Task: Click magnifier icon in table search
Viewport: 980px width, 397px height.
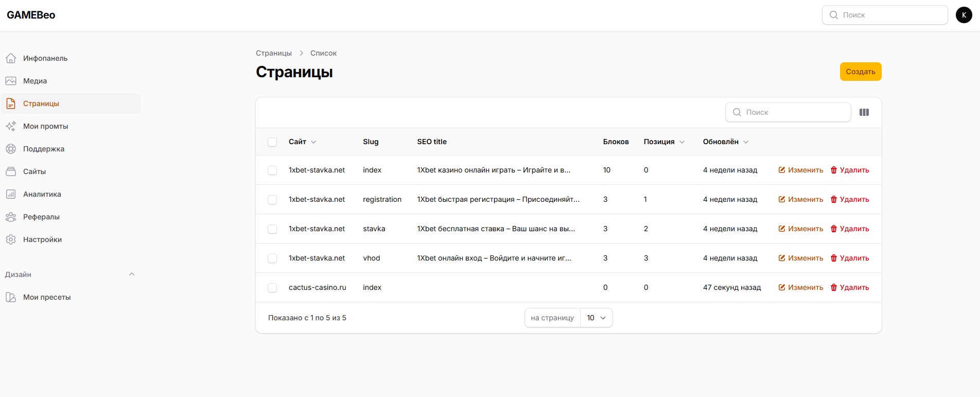Action: 737,112
